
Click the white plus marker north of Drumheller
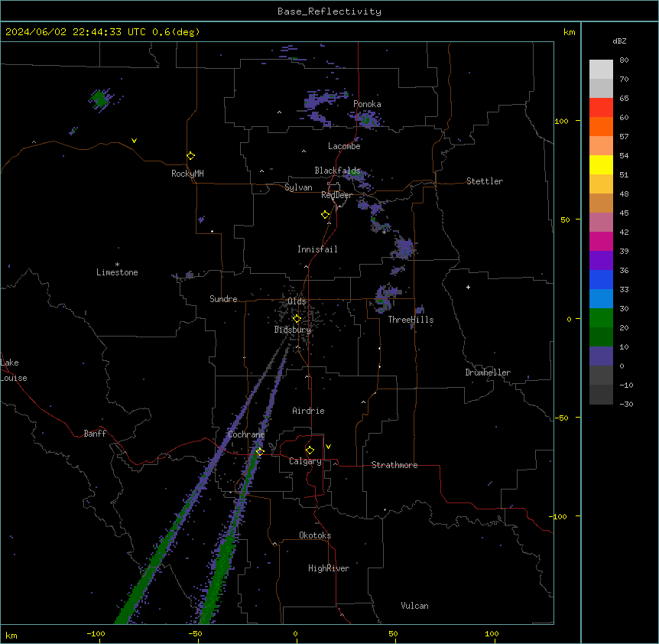point(468,287)
